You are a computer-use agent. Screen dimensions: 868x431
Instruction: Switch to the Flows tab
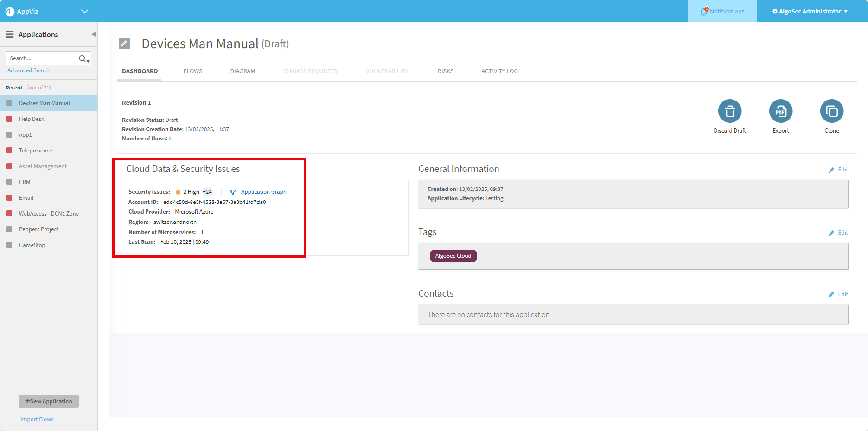pyautogui.click(x=193, y=71)
